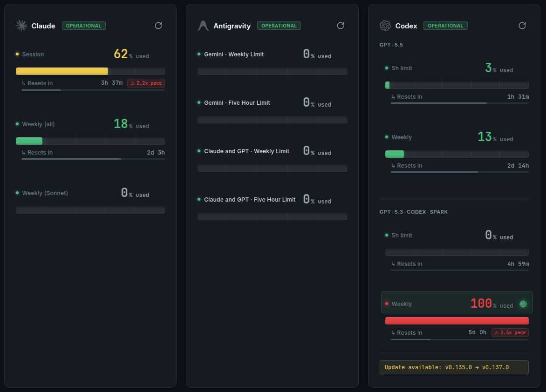Click the yellow Claude Session usage bar
Viewport: 546px width, 392px height.
[x=90, y=71]
